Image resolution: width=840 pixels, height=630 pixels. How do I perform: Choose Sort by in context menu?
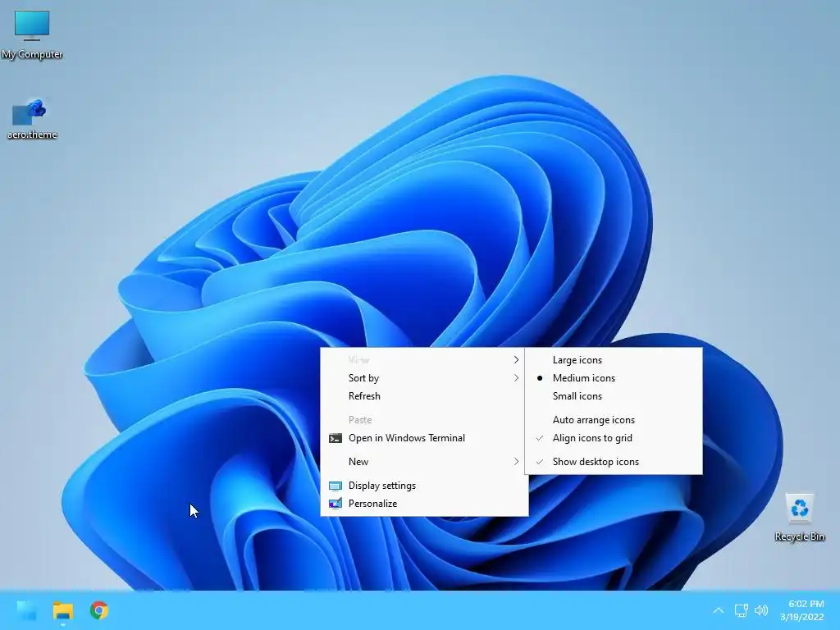[424, 377]
